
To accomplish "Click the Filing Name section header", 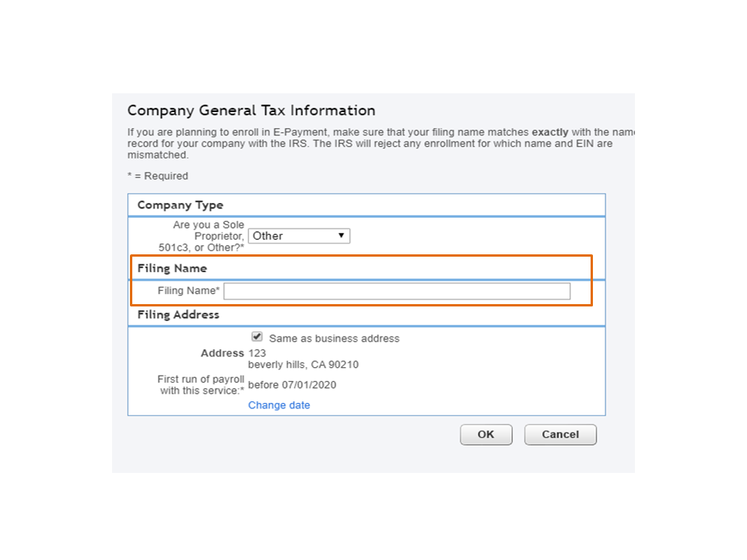I will [172, 268].
